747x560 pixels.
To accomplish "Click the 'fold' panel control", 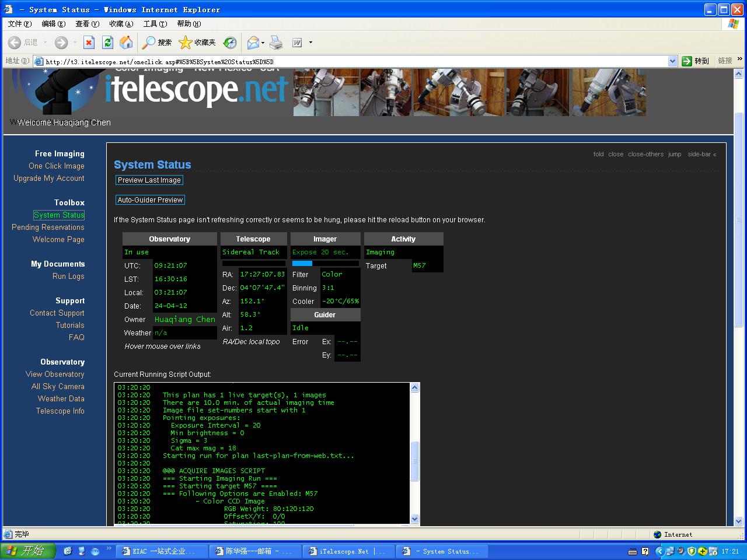I will tap(598, 155).
